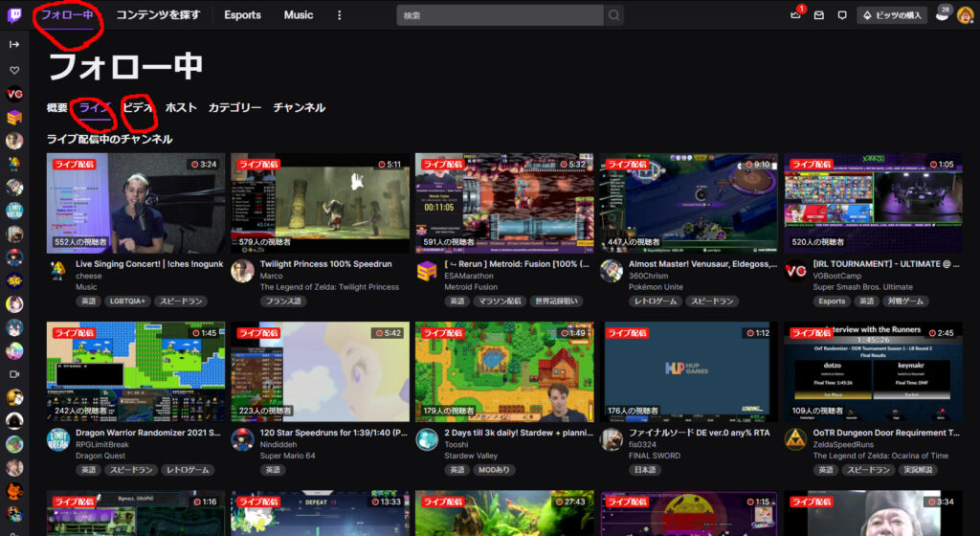Image resolution: width=980 pixels, height=536 pixels.
Task: Open the Almost Master! Venusaur, Eldegoss title
Action: point(702,264)
